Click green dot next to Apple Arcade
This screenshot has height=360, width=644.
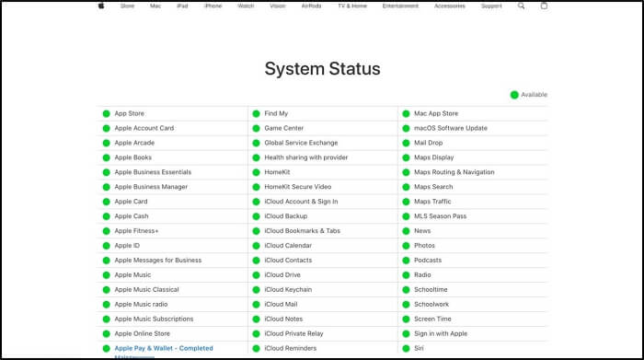pos(107,143)
